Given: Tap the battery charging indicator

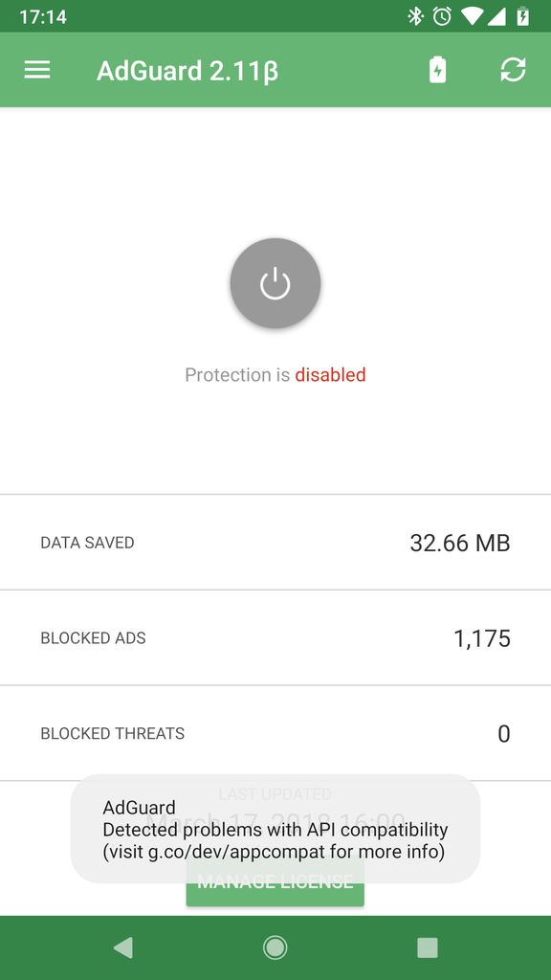Looking at the screenshot, I should coord(521,15).
